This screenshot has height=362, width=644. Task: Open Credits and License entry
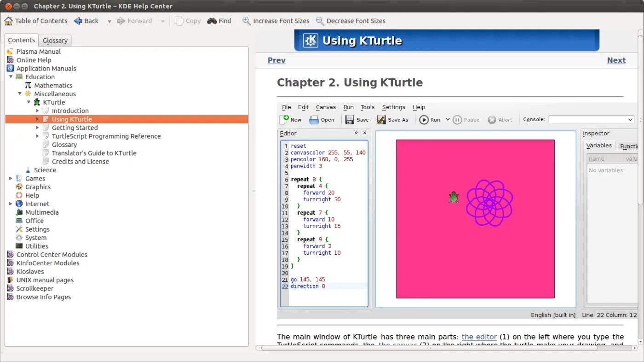(80, 162)
